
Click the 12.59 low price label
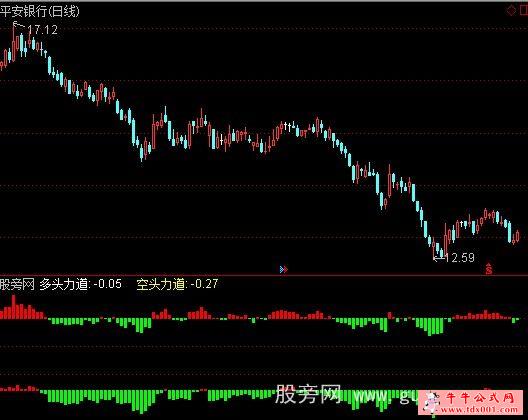[x=460, y=258]
